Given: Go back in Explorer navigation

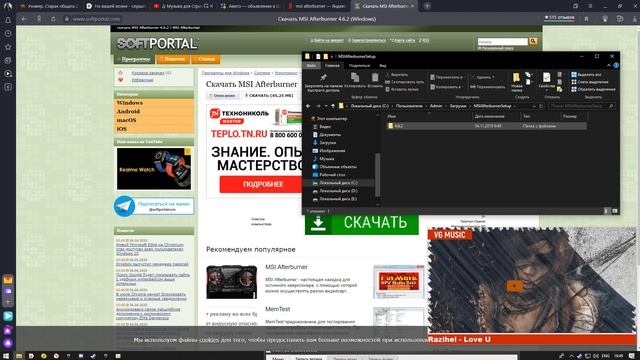Looking at the screenshot, I should point(309,106).
